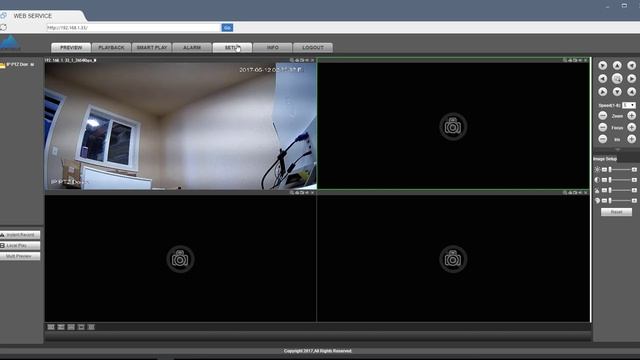Click the Instant Record button

[x=20, y=235]
